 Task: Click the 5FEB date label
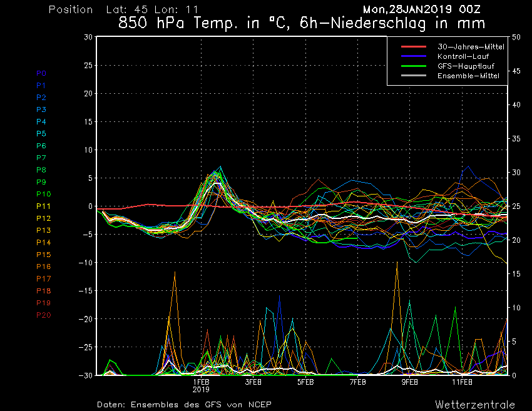point(305,382)
